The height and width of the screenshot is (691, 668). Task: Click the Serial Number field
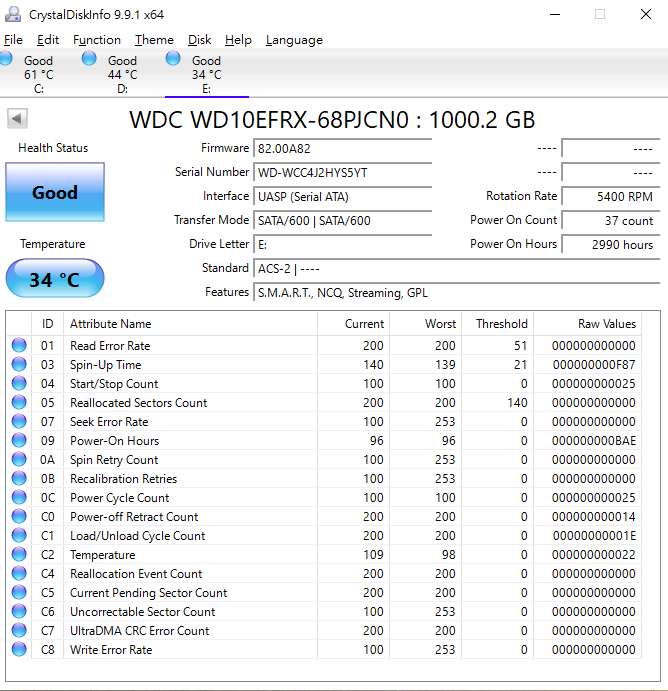click(x=342, y=172)
